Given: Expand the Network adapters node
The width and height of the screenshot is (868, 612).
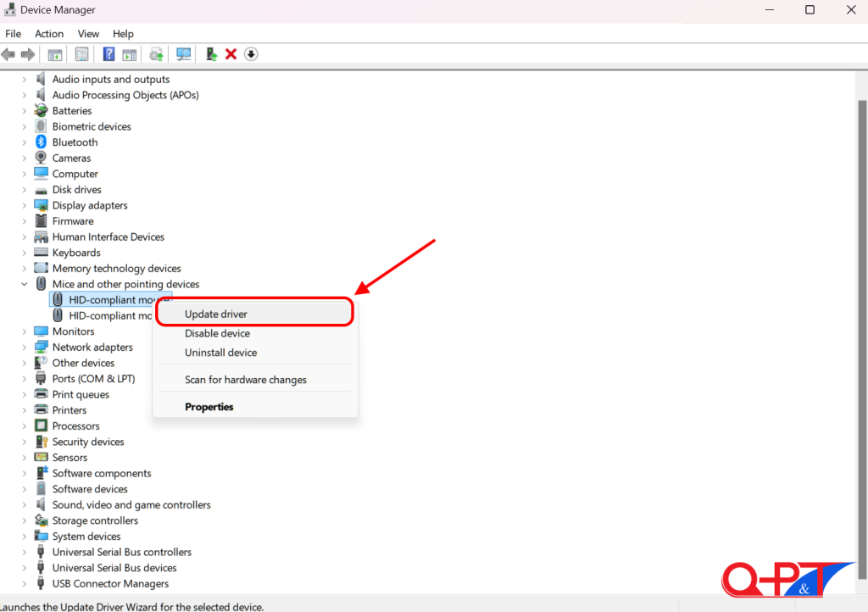Looking at the screenshot, I should point(25,348).
